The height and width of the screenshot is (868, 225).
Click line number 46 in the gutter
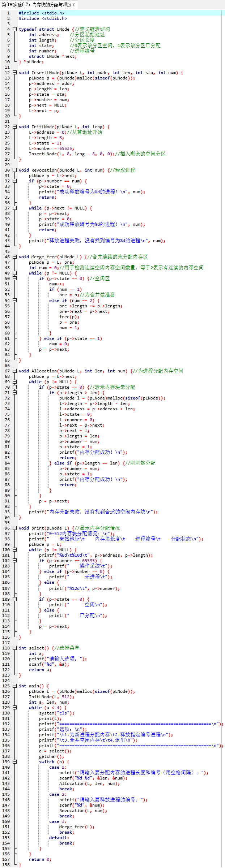point(7,257)
